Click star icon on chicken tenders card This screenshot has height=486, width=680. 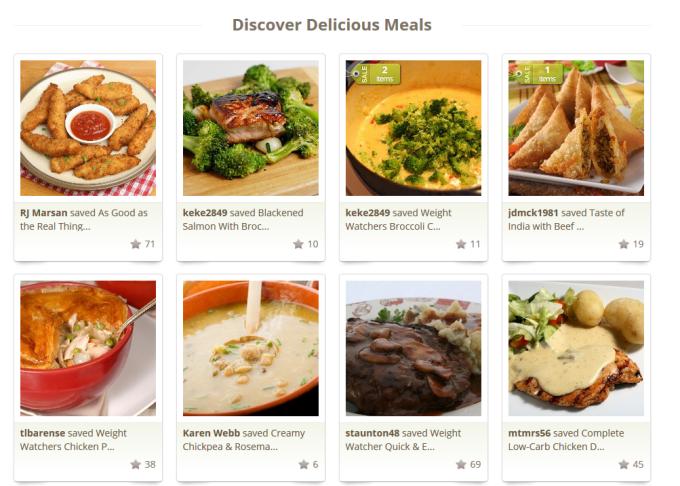[x=136, y=244]
